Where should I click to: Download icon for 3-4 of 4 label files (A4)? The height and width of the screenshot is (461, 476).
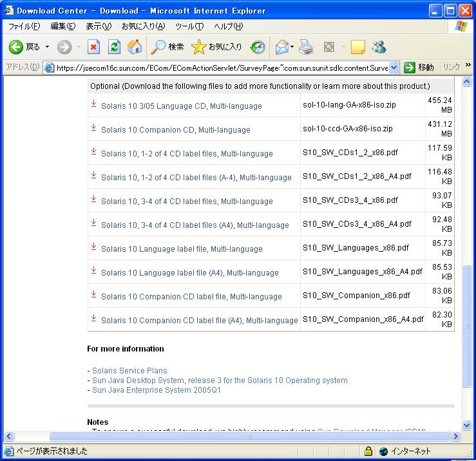94,223
